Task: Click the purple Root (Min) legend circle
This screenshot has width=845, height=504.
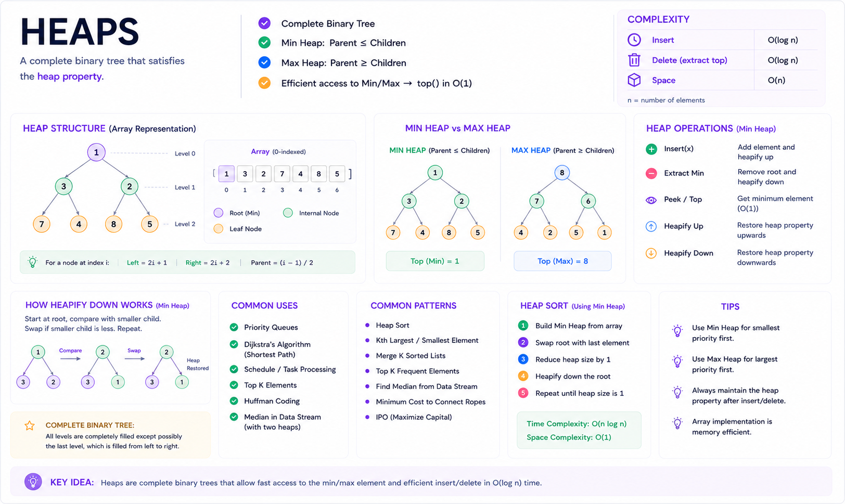Action: pyautogui.click(x=219, y=213)
